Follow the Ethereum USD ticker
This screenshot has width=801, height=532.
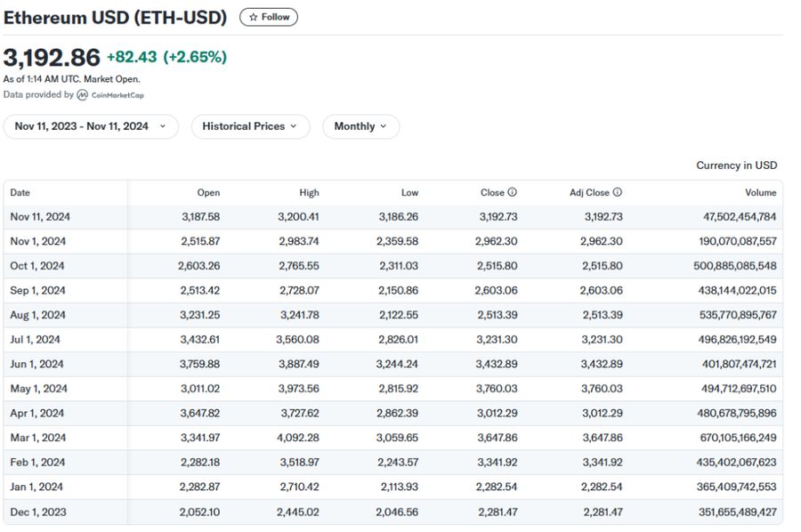(x=269, y=17)
